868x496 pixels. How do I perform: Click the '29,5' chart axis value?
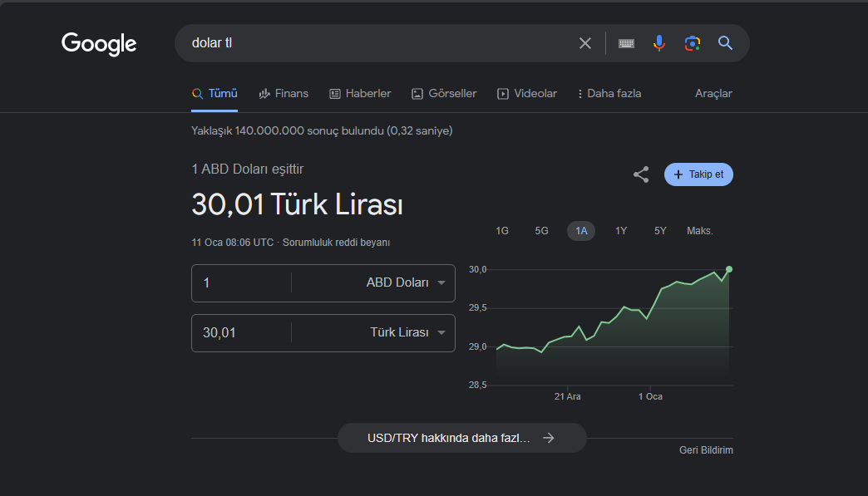[478, 308]
